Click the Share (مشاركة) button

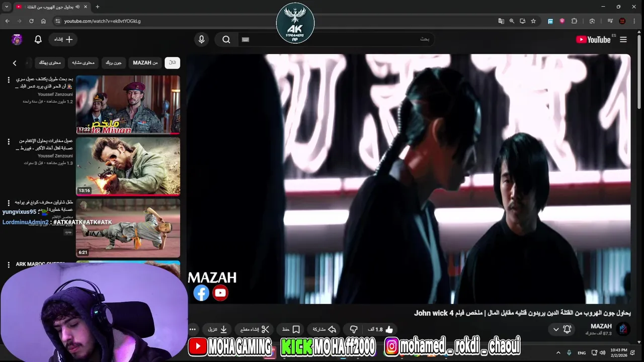click(x=325, y=329)
